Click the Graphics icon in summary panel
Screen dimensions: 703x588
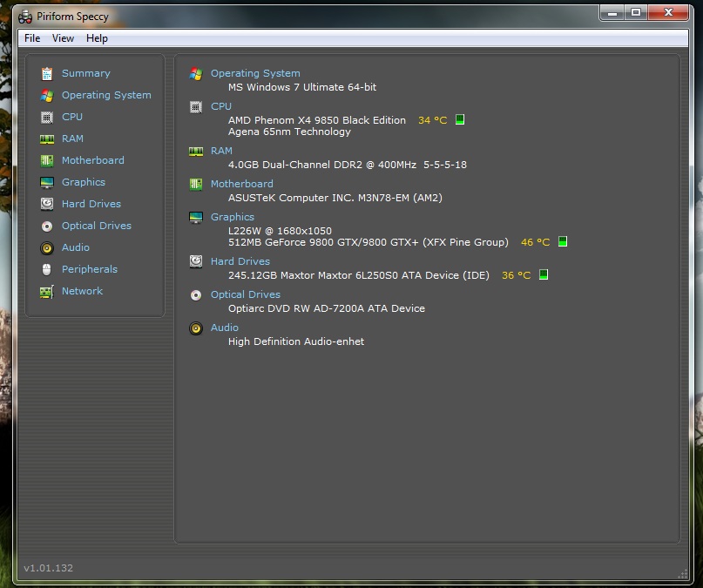pos(196,218)
